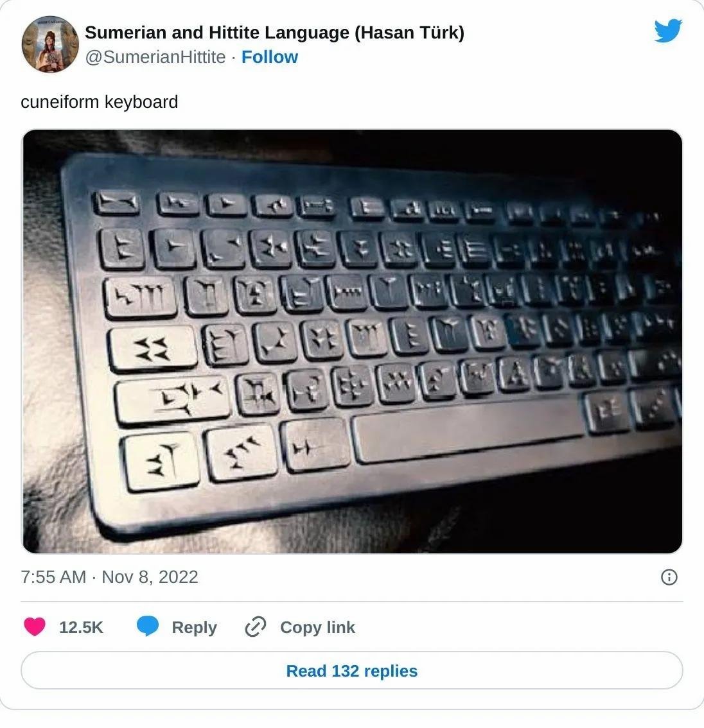This screenshot has width=704, height=728.
Task: Click the 12.5K likes count
Action: (x=81, y=627)
